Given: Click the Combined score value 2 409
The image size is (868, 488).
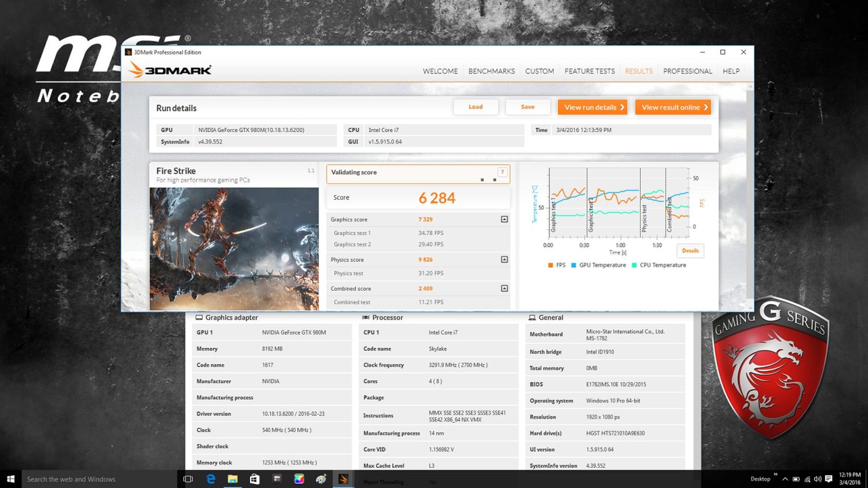Looking at the screenshot, I should click(x=425, y=289).
